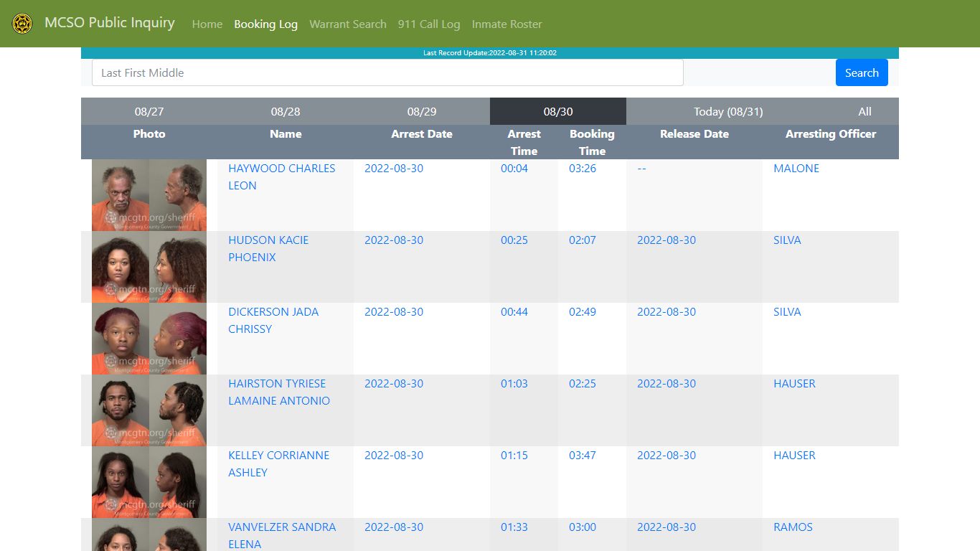The width and height of the screenshot is (980, 551).
Task: Switch to the Today (08/31) tab
Action: pos(728,111)
